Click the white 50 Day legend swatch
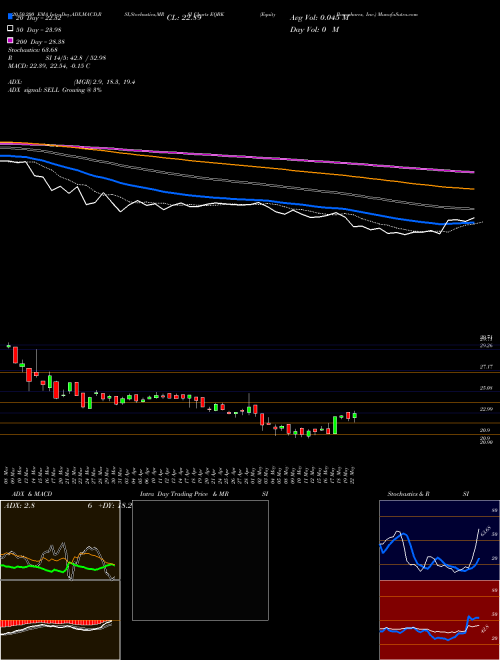Image resolution: width=500 pixels, height=660 pixels. tap(10, 29)
